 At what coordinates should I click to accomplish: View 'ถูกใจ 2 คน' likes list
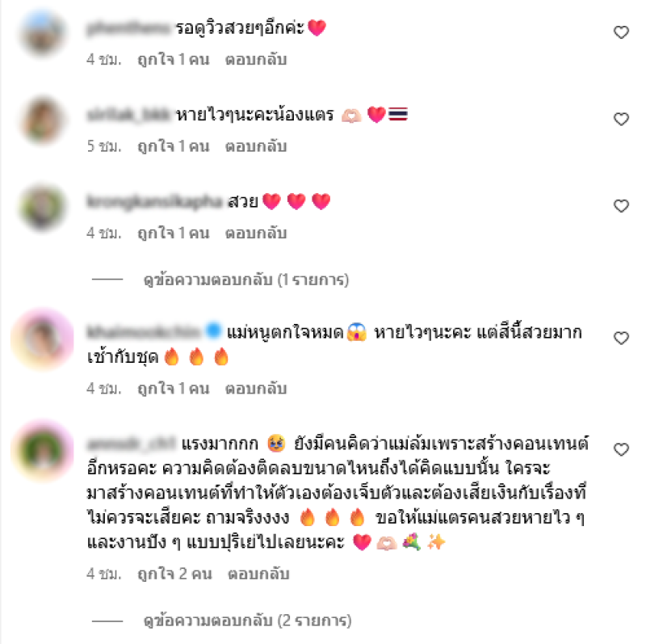click(x=174, y=574)
